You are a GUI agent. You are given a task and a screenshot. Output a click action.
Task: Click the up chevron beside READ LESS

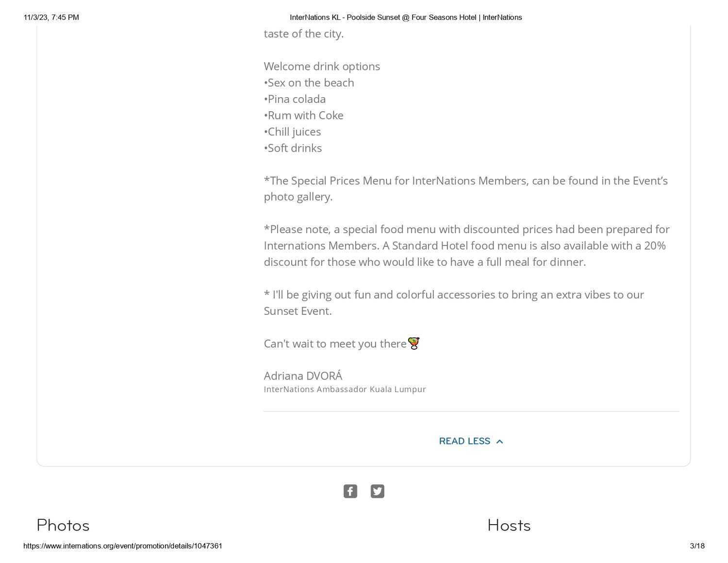point(499,442)
